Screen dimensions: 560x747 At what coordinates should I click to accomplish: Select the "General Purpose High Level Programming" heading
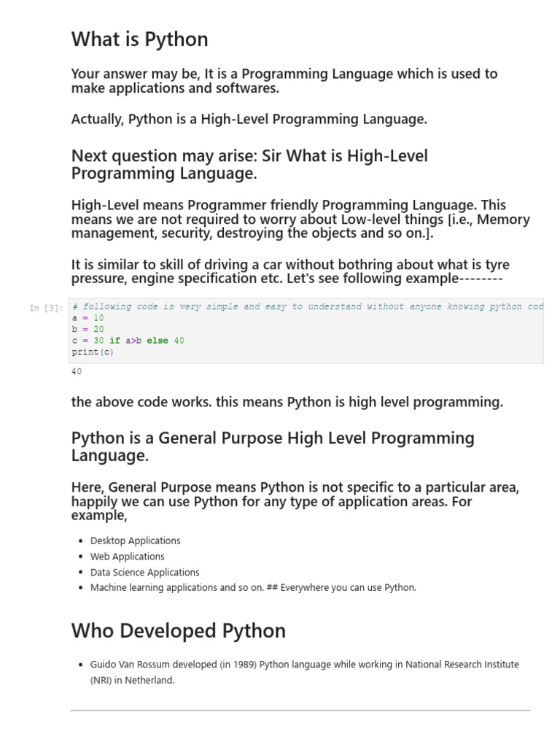pos(272,446)
